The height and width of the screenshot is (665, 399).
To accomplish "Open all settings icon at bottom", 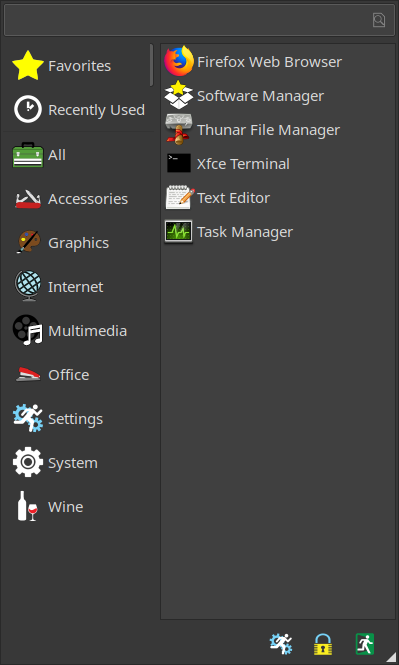I will [281, 644].
